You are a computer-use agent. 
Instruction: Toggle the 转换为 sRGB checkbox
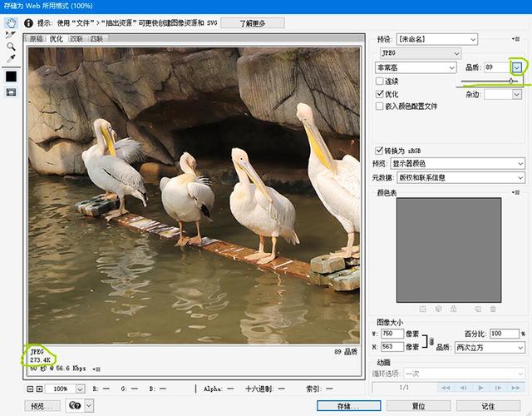coord(380,151)
